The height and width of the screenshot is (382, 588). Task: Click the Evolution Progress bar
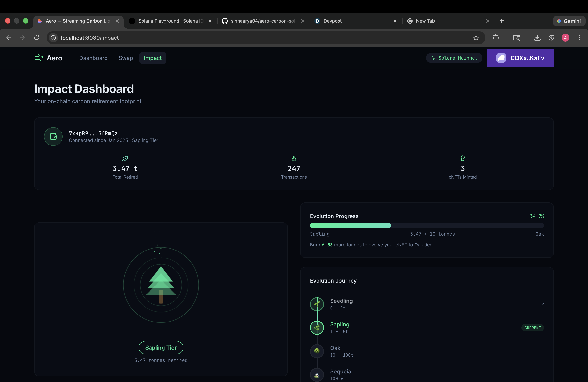[427, 225]
